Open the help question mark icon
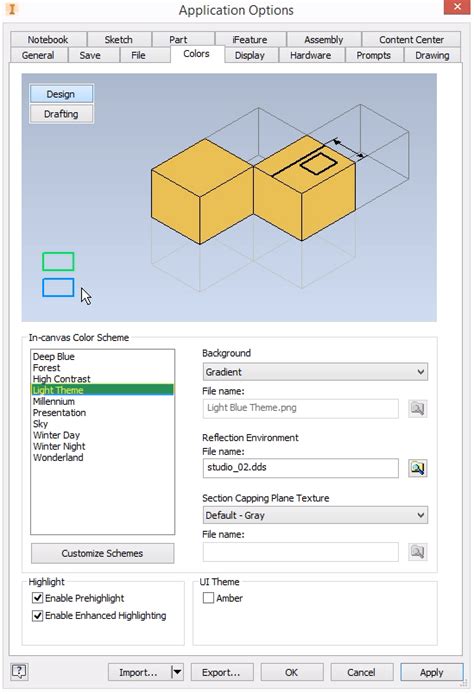 tap(19, 671)
